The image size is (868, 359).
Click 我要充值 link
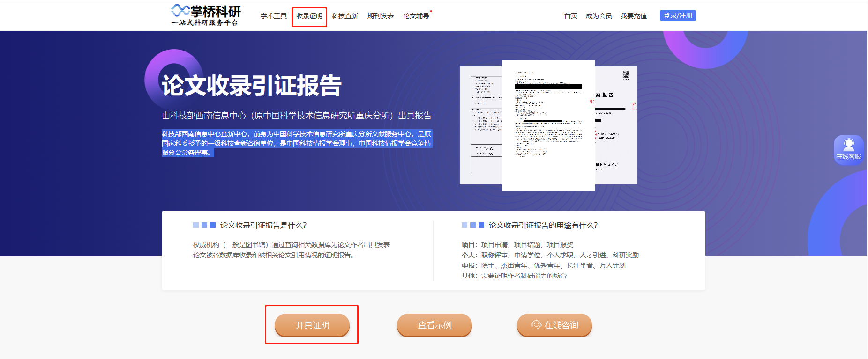(634, 16)
